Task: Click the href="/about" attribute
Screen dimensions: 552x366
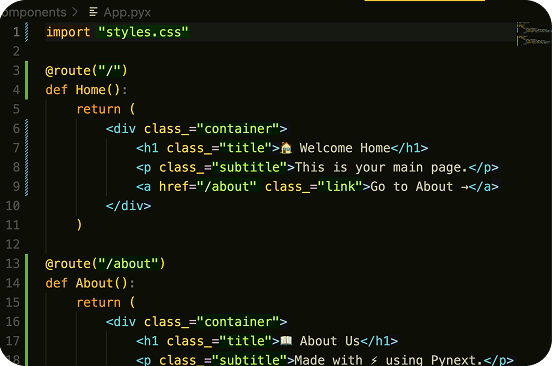Action: click(x=208, y=187)
